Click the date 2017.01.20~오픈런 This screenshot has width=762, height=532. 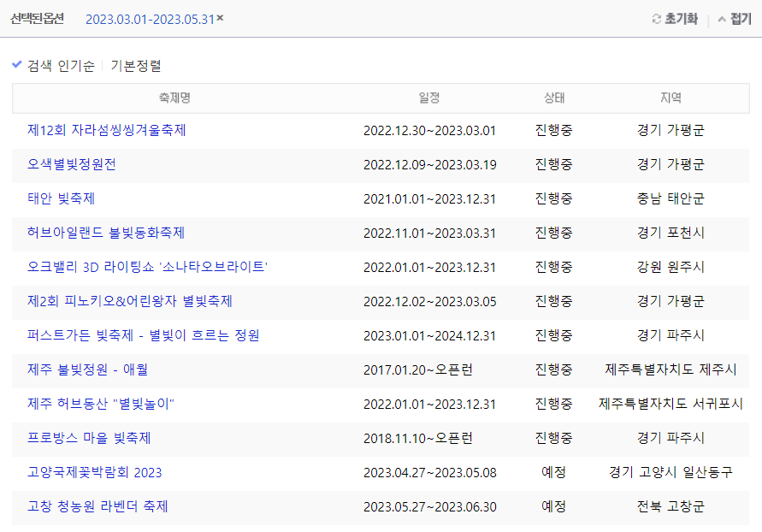click(x=418, y=370)
